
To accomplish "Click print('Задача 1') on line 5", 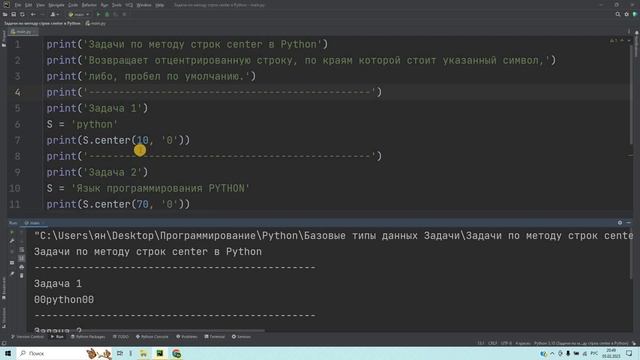I will coord(97,108).
